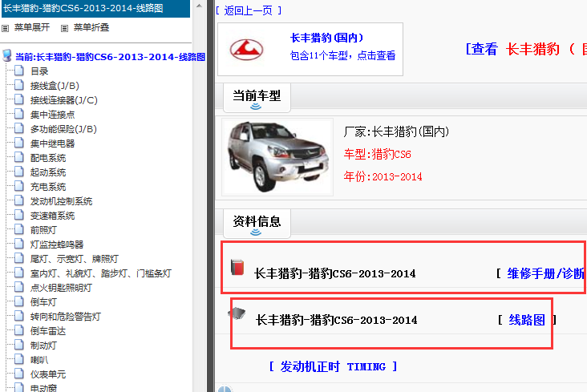Screen dimensions: 587x392
Task: Select 制动灯 tree entry
Action: tap(43, 346)
